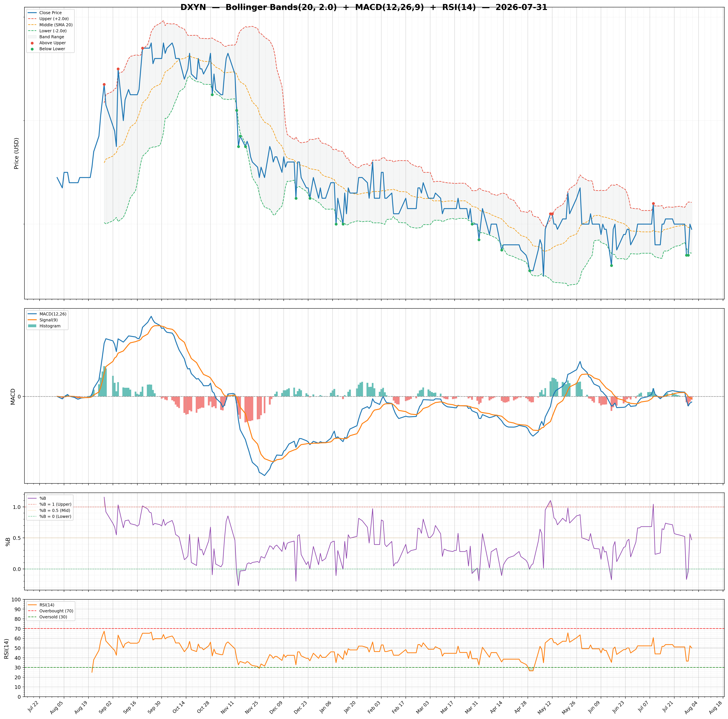Click the '60' tick on the RSI axis
728x719 pixels.
point(18,639)
